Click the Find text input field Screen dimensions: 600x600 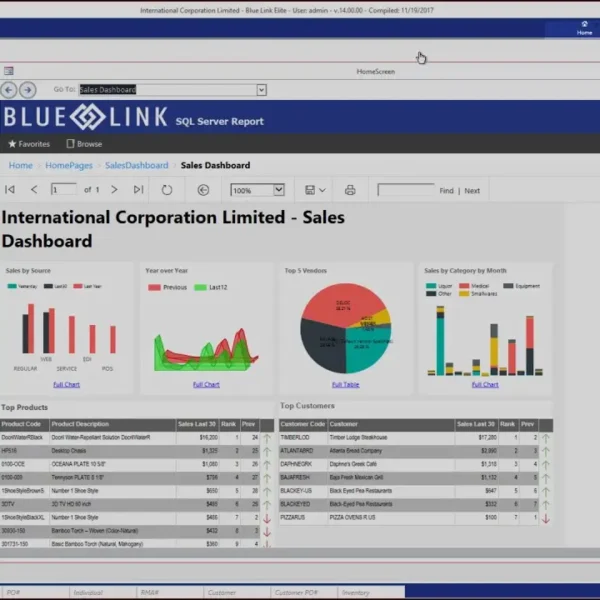click(x=405, y=190)
